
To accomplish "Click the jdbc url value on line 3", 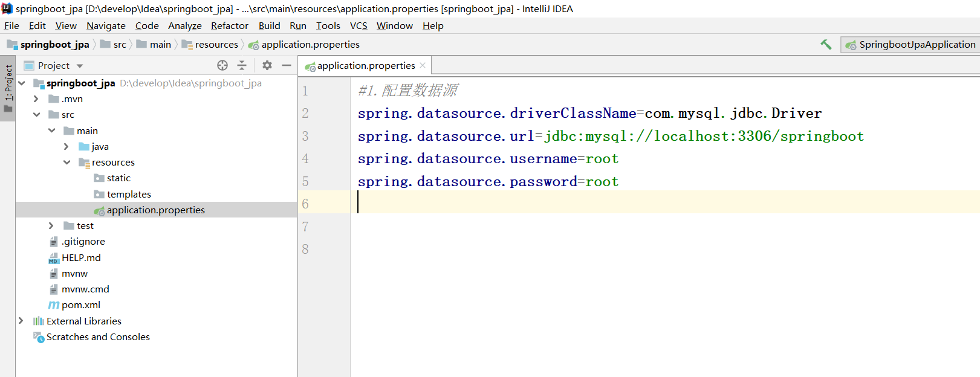I will (x=704, y=137).
